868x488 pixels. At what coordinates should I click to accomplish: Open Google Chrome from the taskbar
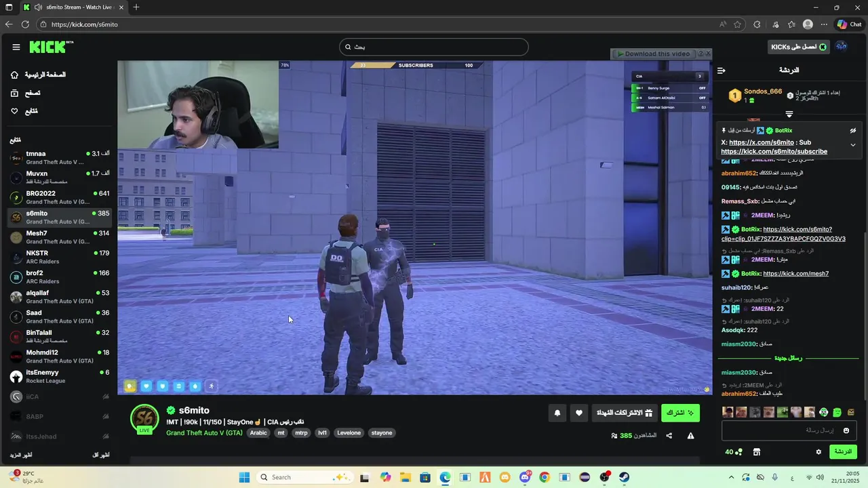[545, 477]
